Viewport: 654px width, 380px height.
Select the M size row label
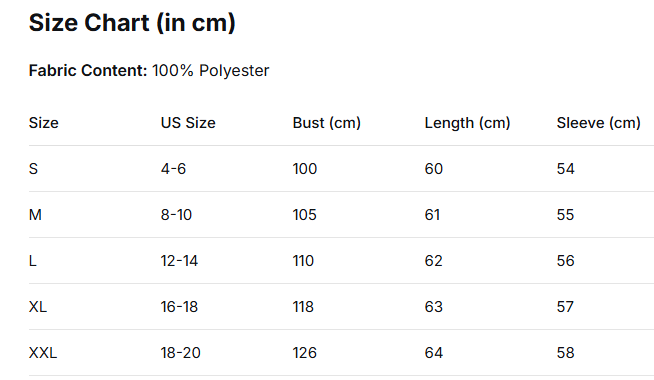point(35,215)
